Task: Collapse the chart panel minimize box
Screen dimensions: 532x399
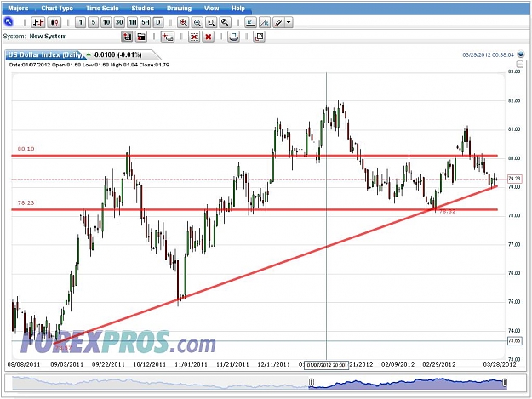Action: (519, 64)
